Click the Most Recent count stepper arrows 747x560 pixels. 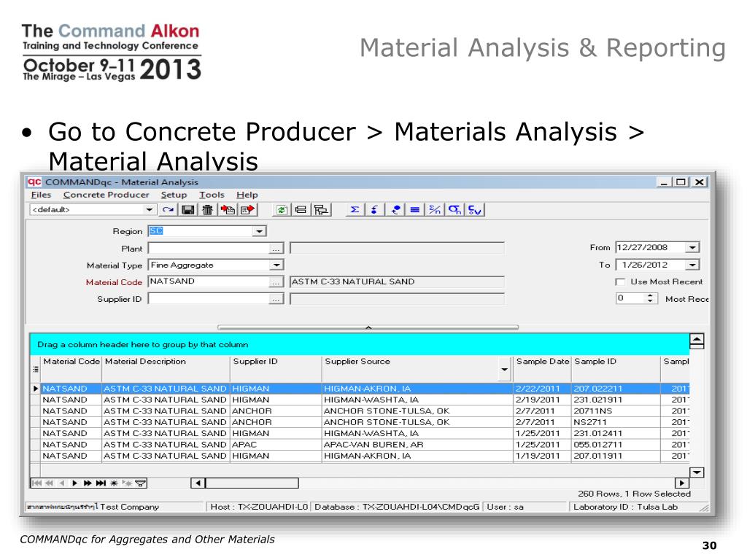650,298
